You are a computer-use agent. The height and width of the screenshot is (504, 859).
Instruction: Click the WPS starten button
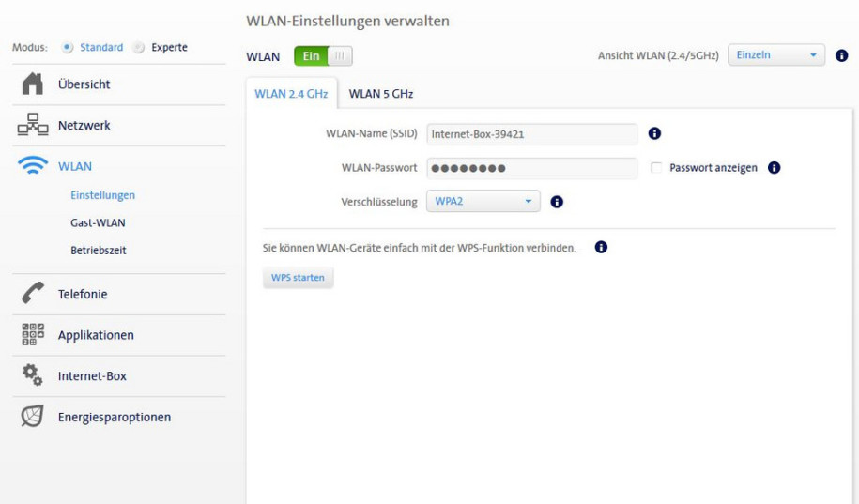click(x=298, y=277)
